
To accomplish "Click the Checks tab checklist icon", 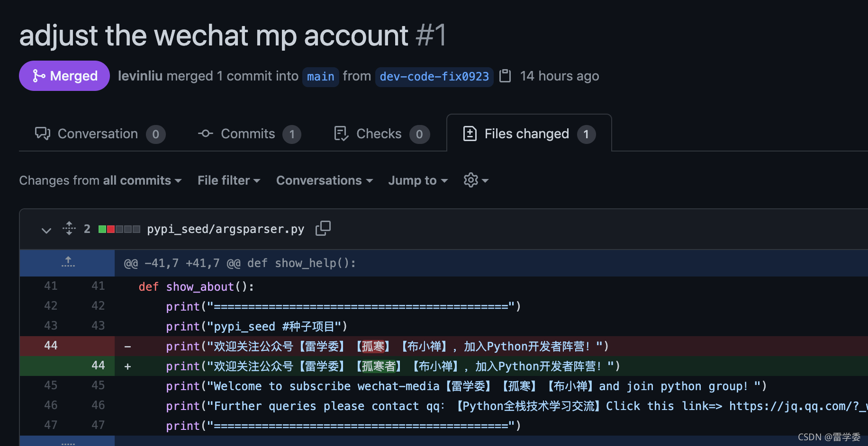I will click(x=341, y=134).
